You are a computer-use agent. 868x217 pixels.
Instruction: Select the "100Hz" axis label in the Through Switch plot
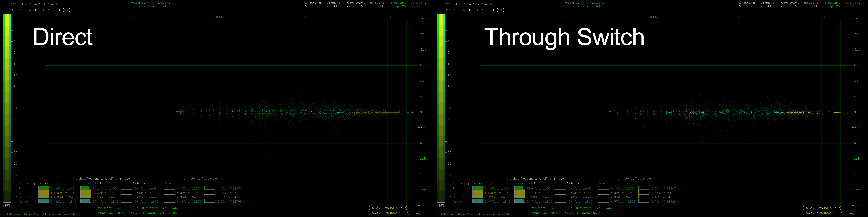tap(653, 17)
